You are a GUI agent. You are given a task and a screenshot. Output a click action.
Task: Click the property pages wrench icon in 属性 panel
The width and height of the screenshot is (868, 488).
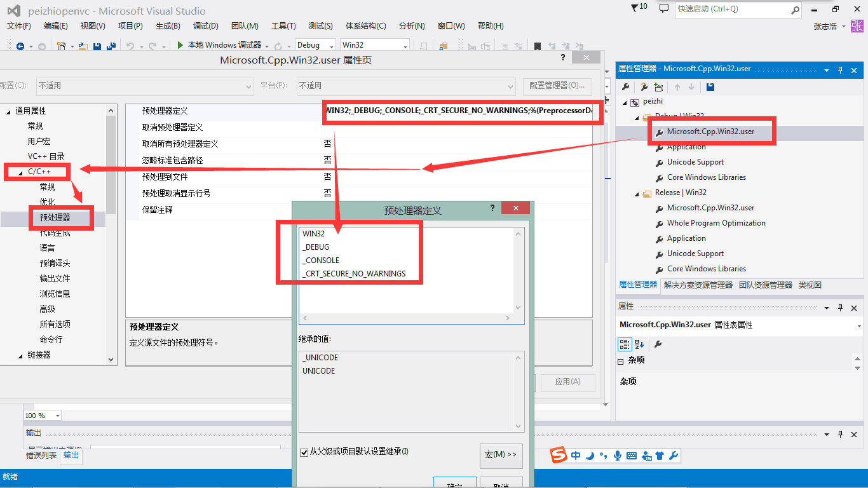658,344
